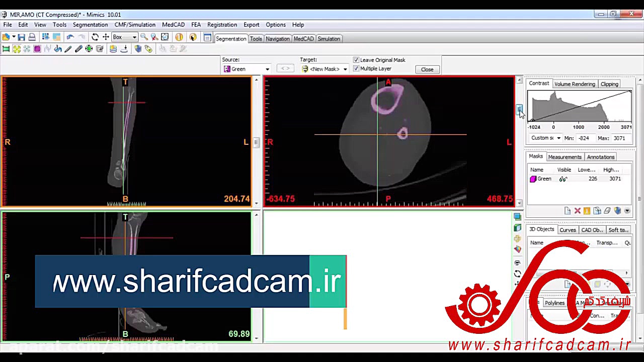
Task: Select the green Thresholding tool icon
Action: (6, 49)
